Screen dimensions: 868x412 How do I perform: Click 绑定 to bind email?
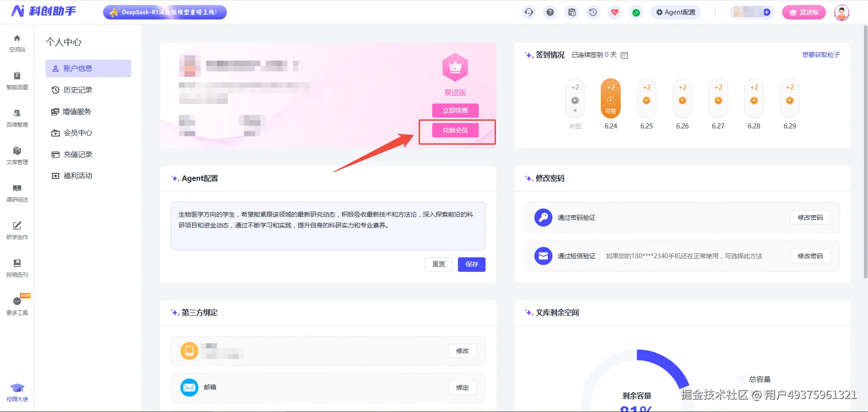pyautogui.click(x=462, y=388)
